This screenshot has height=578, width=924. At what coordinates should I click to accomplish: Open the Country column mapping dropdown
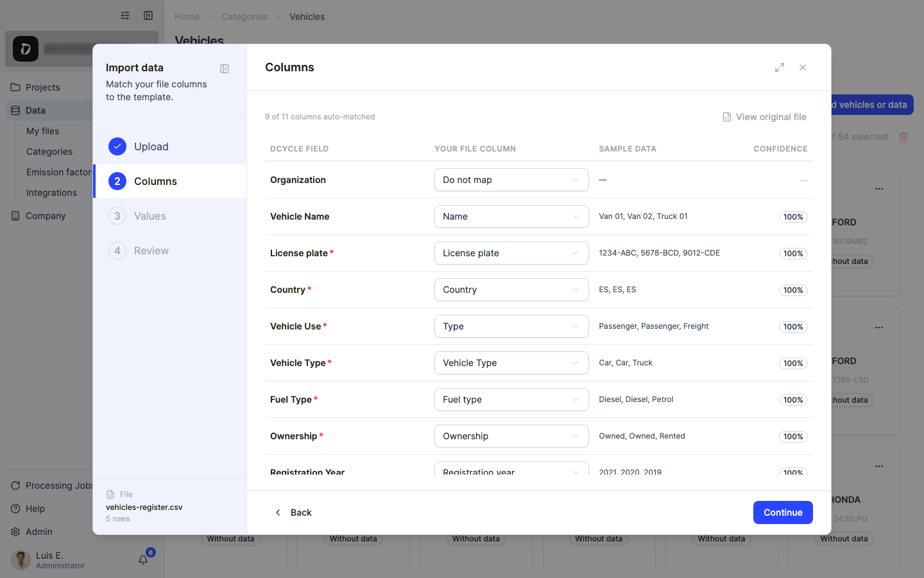point(511,290)
